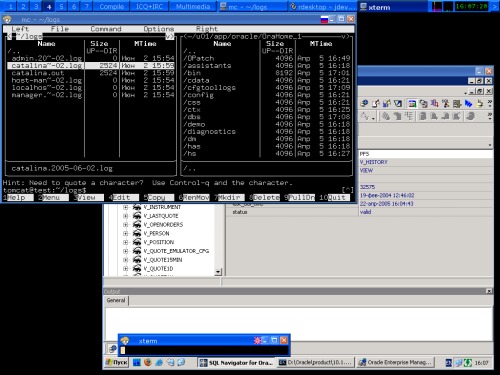Click the 8Delete function key button

point(264,198)
